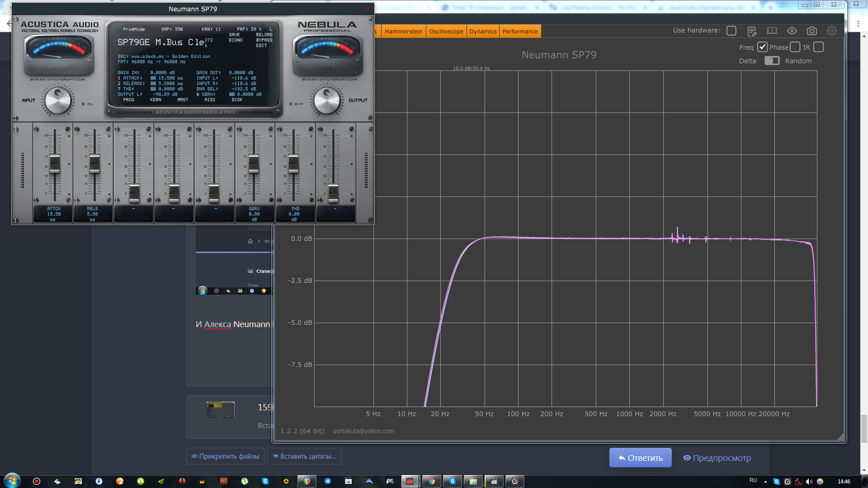
Task: Click RELOAD on the Nebula display
Action: click(x=264, y=35)
